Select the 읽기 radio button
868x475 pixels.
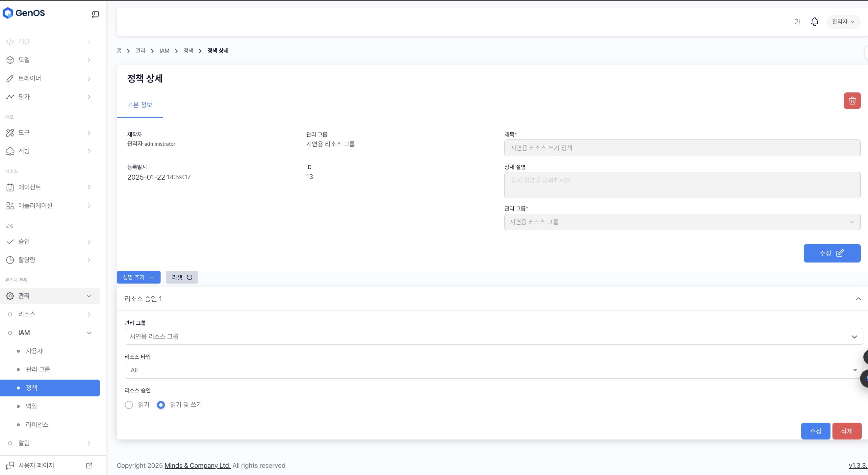point(129,405)
